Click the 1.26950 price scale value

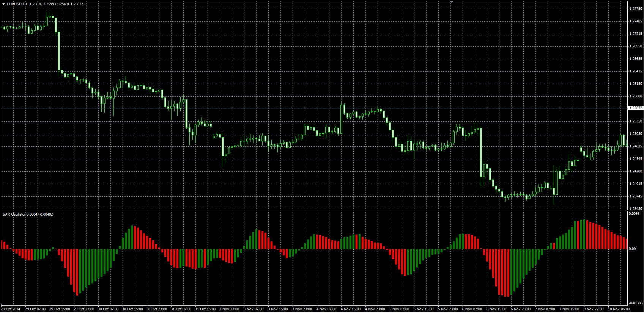pyautogui.click(x=636, y=46)
